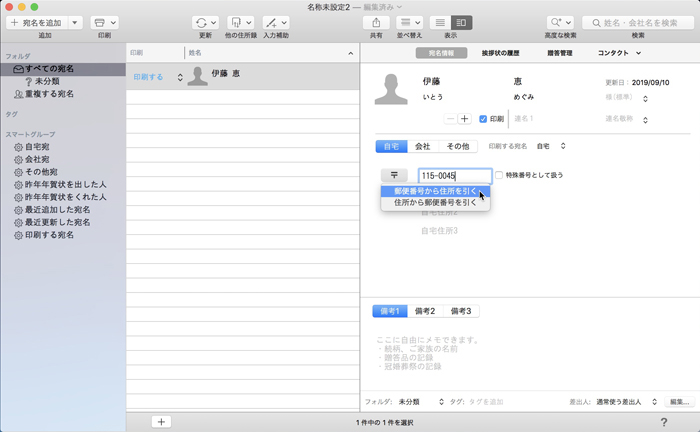Click the 更新 refresh icon
Image resolution: width=700 pixels, height=432 pixels.
tap(205, 22)
